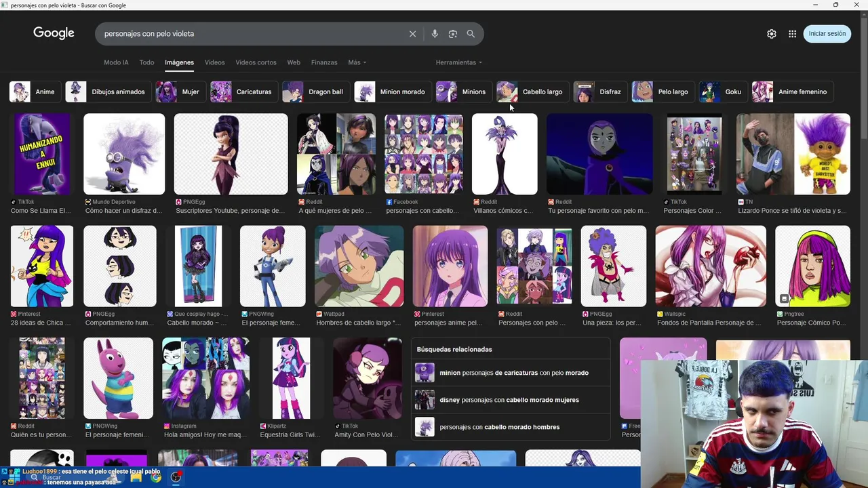Search disney personajes con cabello morado mujeres
The width and height of the screenshot is (868, 488).
click(x=511, y=400)
